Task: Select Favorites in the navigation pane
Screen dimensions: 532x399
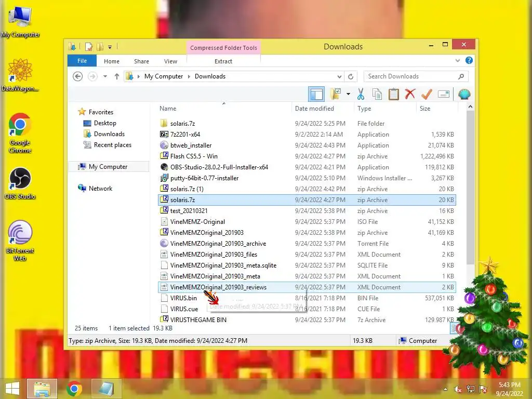Action: (101, 112)
